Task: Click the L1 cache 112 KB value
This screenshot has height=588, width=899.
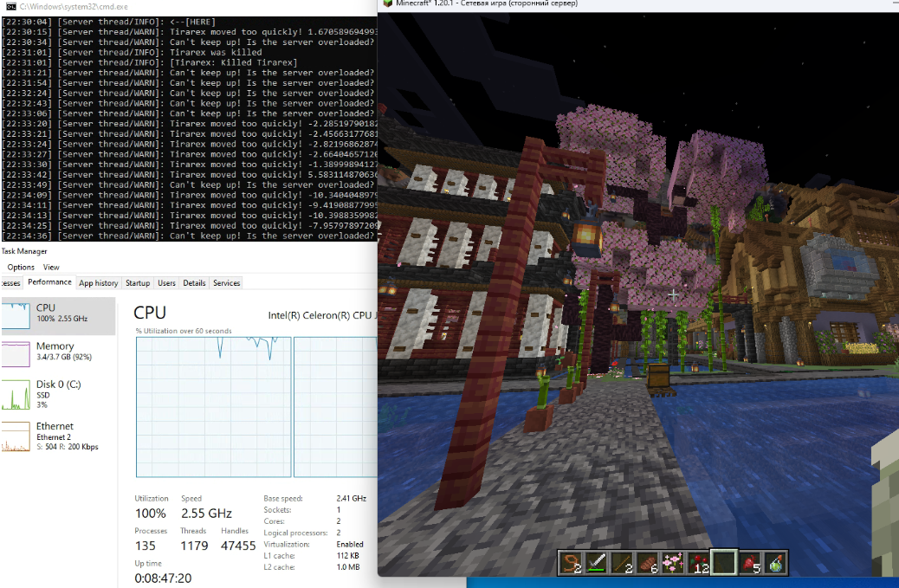Action: (x=347, y=555)
